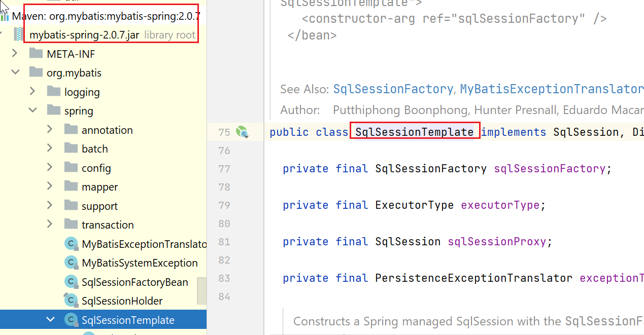Screen dimensions: 644x335
Task: Click the SqlSessionTemplate class name on line 75
Action: pos(415,132)
